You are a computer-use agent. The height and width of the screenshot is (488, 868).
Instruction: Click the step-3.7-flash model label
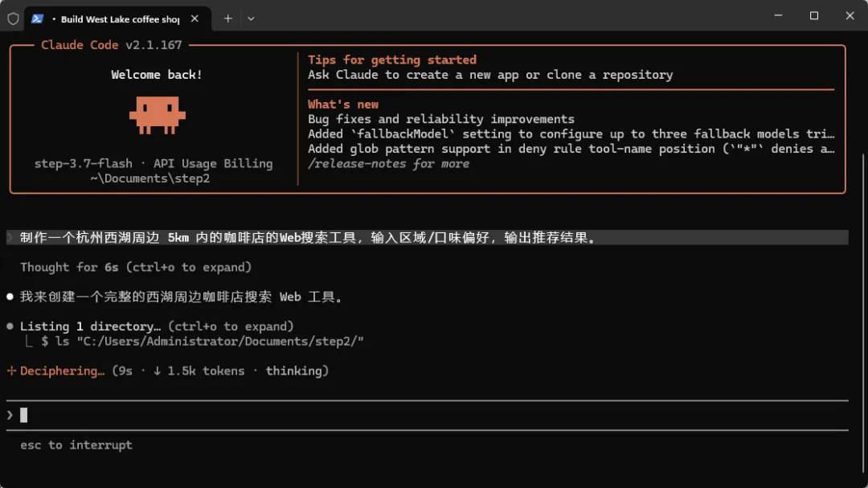(83, 164)
